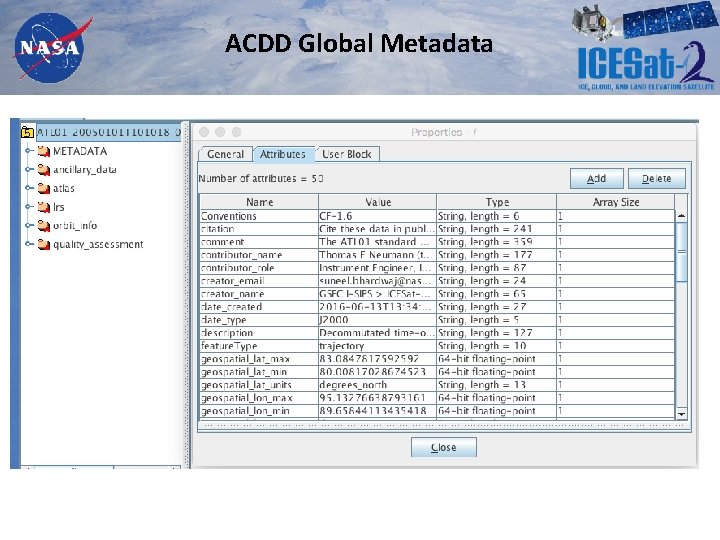Click the red window close dot
This screenshot has width=720, height=540.
click(x=204, y=132)
